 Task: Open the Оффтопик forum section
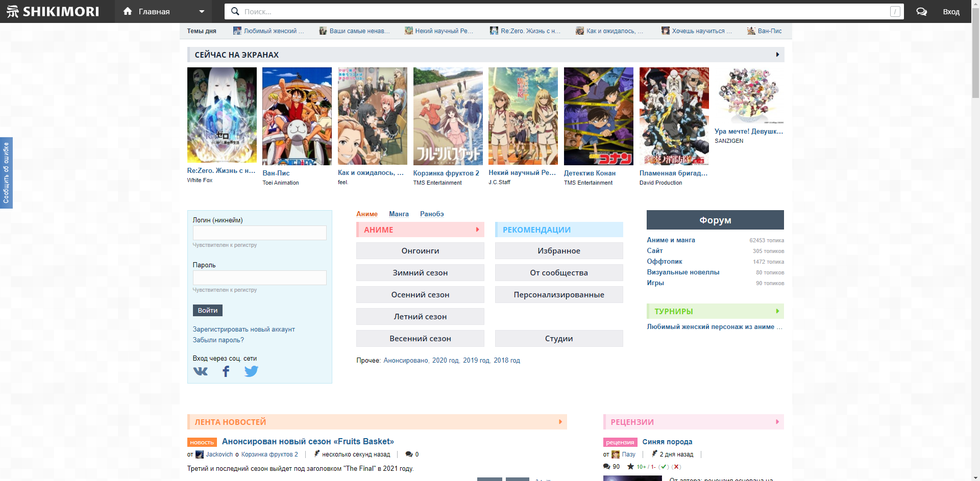664,261
